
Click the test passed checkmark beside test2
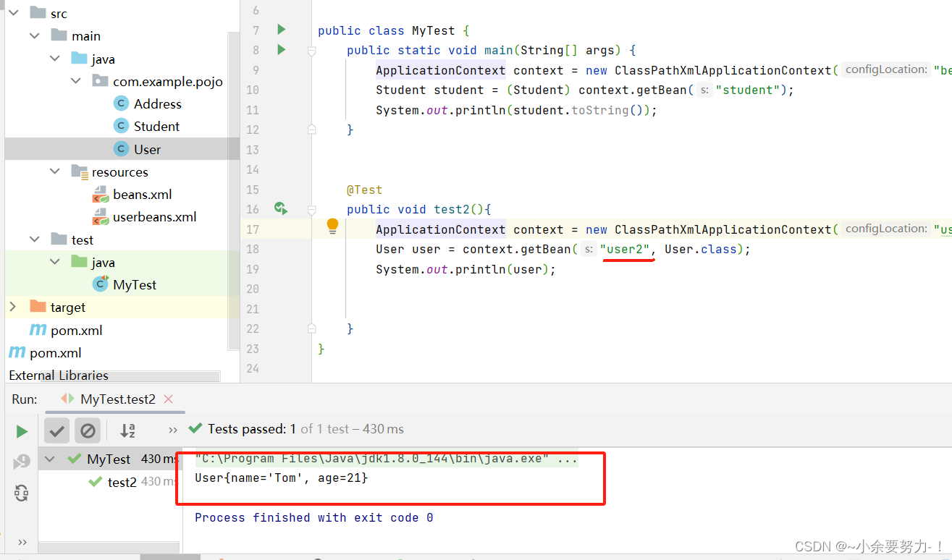click(x=95, y=482)
